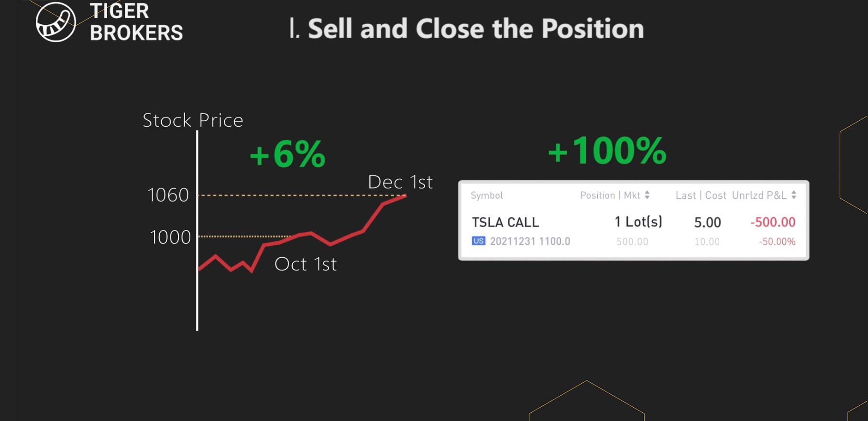Viewport: 868px width, 421px height.
Task: Click the market value 500.00
Action: pyautogui.click(x=632, y=242)
